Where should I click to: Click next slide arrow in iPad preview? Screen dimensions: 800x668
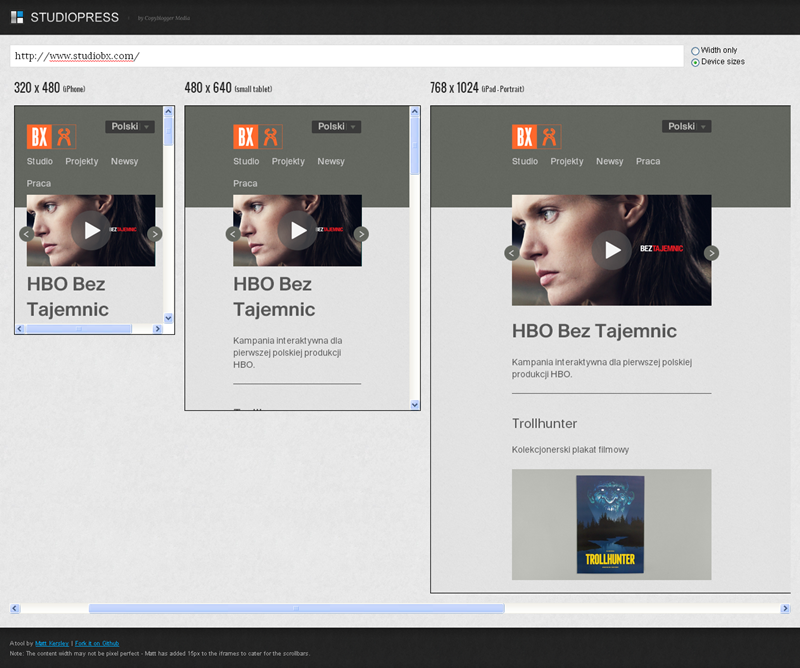pos(711,253)
